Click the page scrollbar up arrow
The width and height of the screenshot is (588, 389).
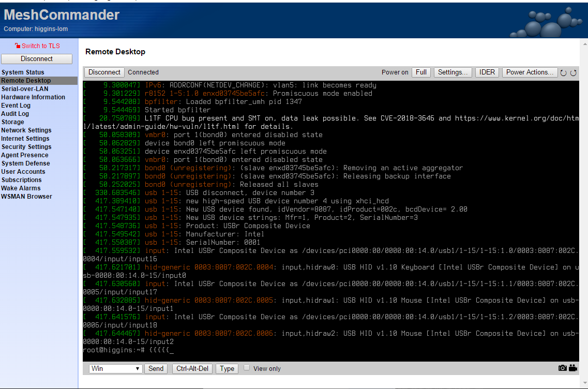pyautogui.click(x=584, y=44)
